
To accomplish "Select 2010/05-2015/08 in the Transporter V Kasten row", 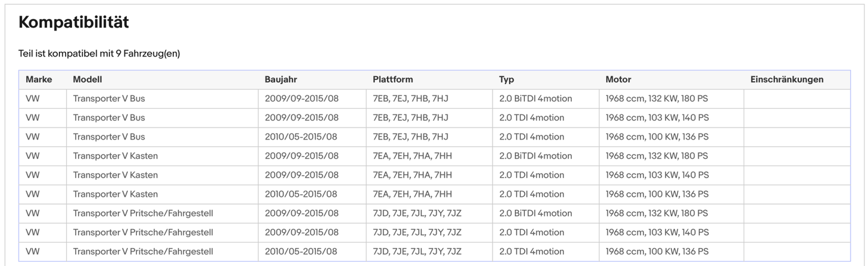I will 301,194.
